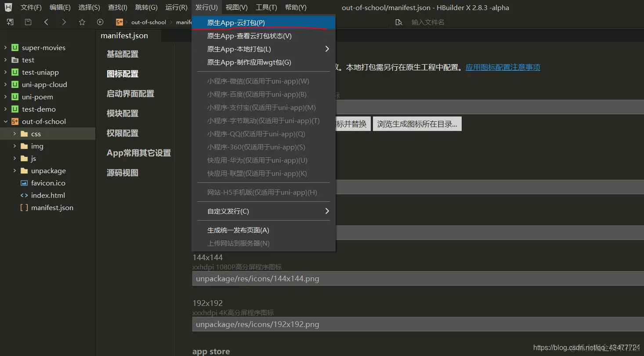Click the 144x144 icon path field
The height and width of the screenshot is (356, 644).
[418, 278]
